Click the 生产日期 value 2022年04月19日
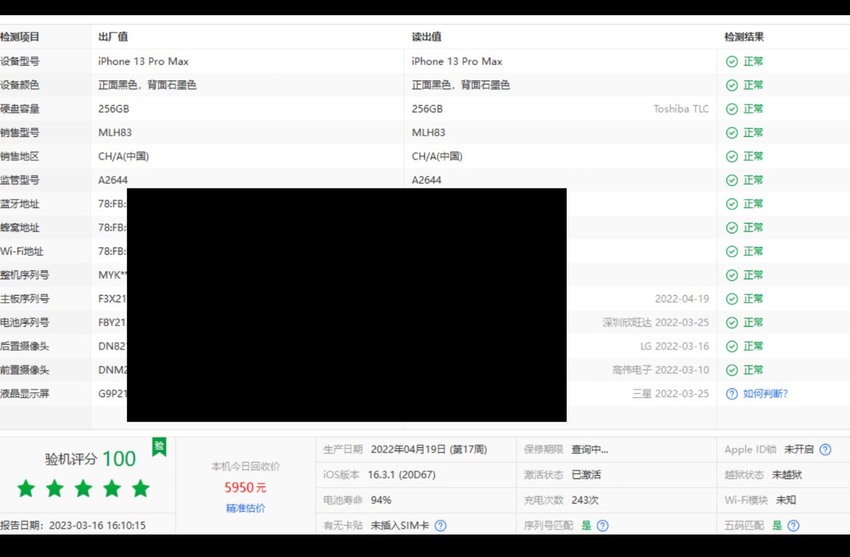This screenshot has height=557, width=850. [x=429, y=450]
